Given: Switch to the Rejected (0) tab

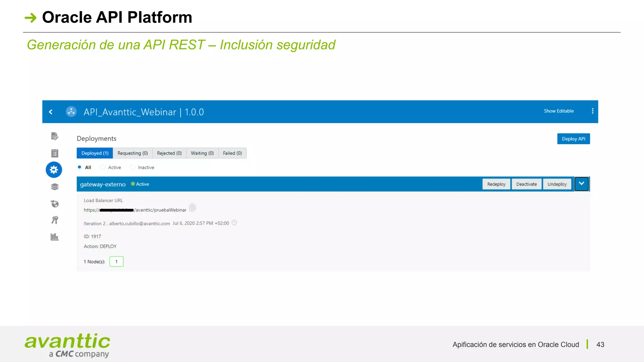Looking at the screenshot, I should click(169, 153).
